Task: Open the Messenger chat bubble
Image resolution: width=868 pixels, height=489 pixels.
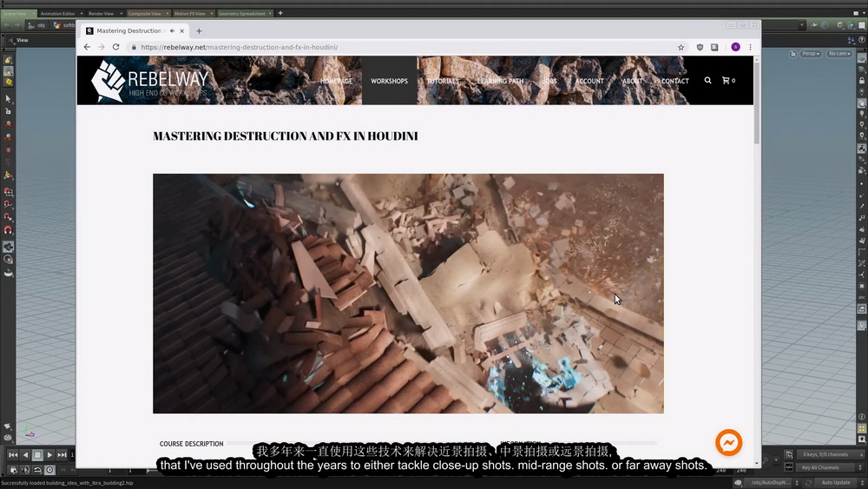Action: coord(728,442)
